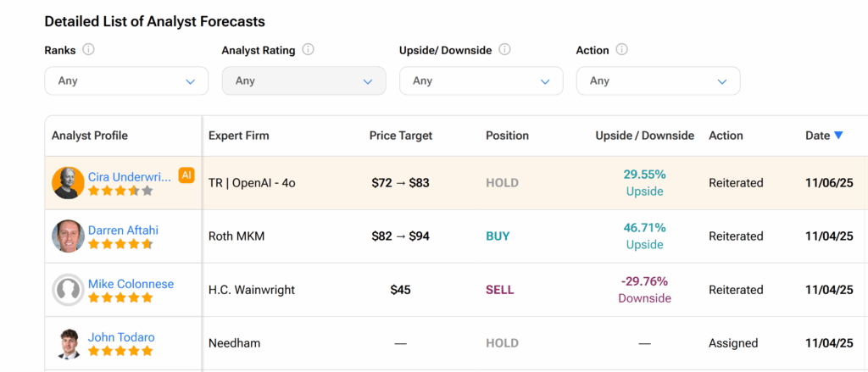The height and width of the screenshot is (372, 868).
Task: Open Darren Aftahi's analyst profile link
Action: coord(123,230)
